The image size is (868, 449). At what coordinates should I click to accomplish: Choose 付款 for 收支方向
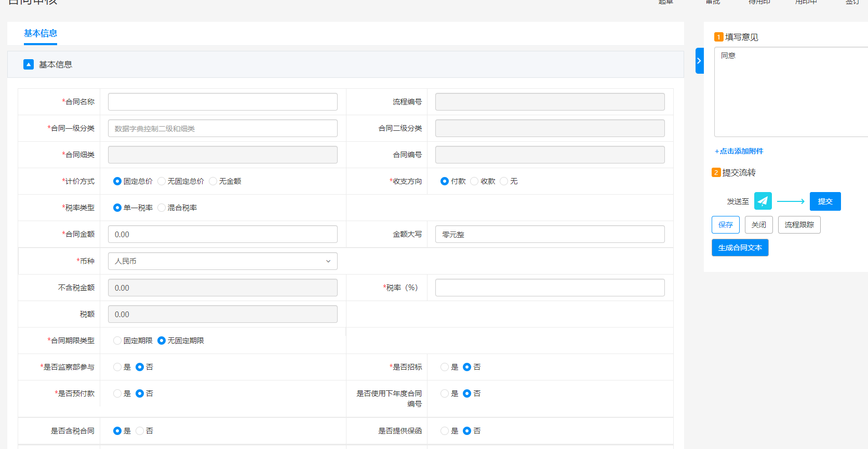point(445,181)
